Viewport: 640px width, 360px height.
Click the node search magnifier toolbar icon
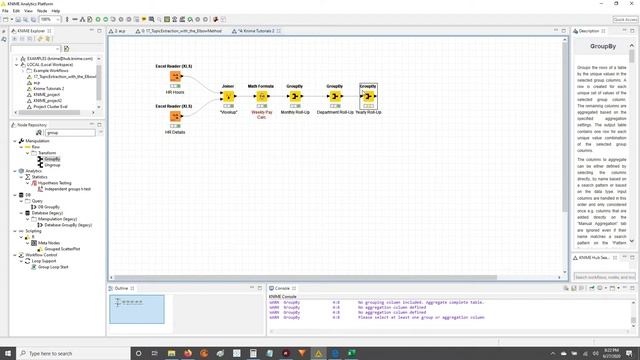tap(151, 19)
